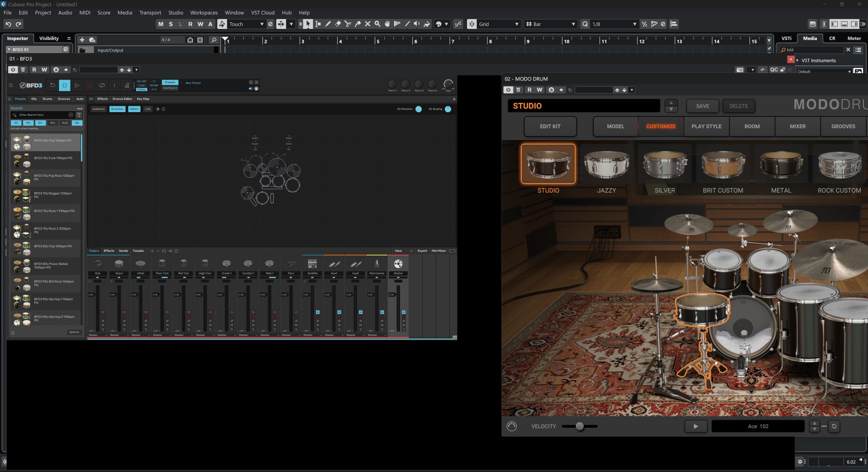Mute the Kick channel in BFD3 mixer
Viewport: 868px width, 472px height.
click(x=103, y=325)
